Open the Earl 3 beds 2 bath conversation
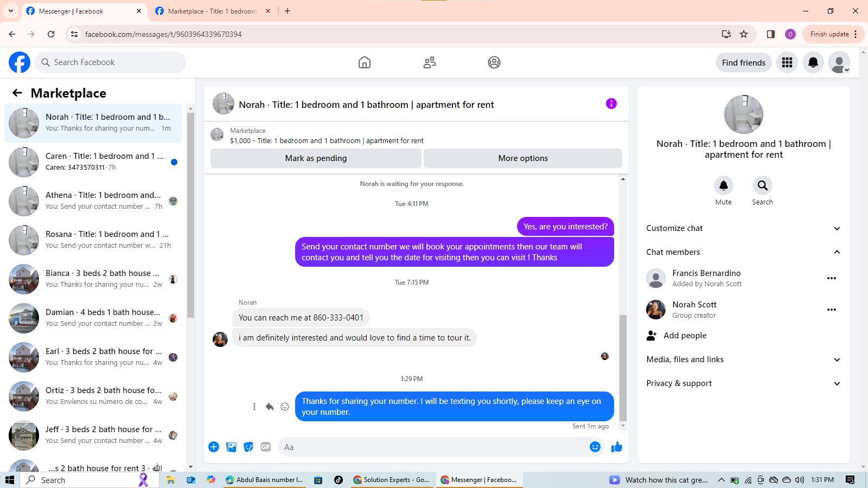 coord(93,357)
